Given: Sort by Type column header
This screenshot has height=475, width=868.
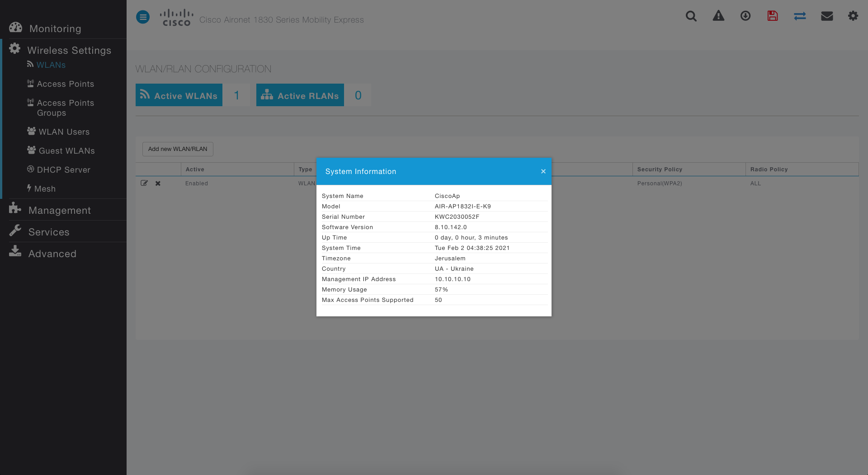Looking at the screenshot, I should point(305,169).
